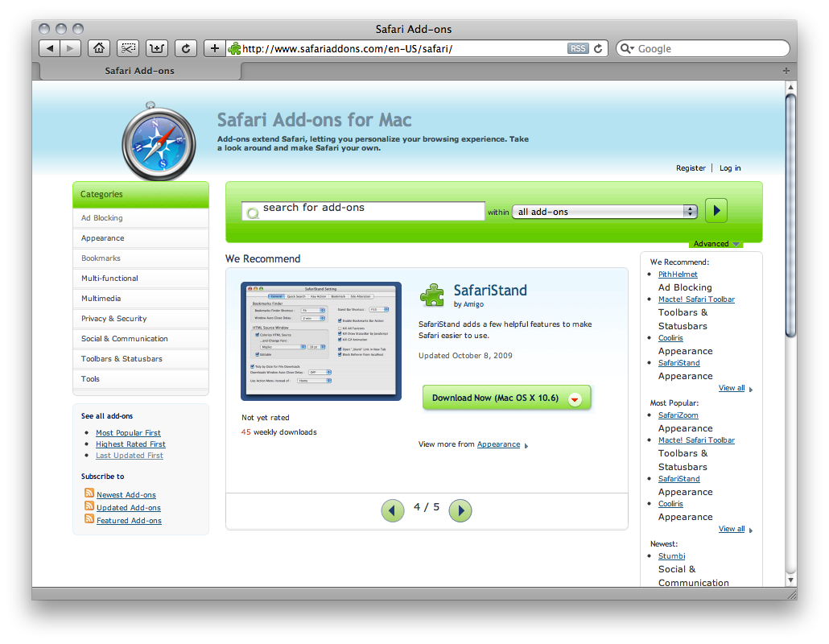
Task: Open a new tab with the plus icon
Action: click(x=214, y=47)
